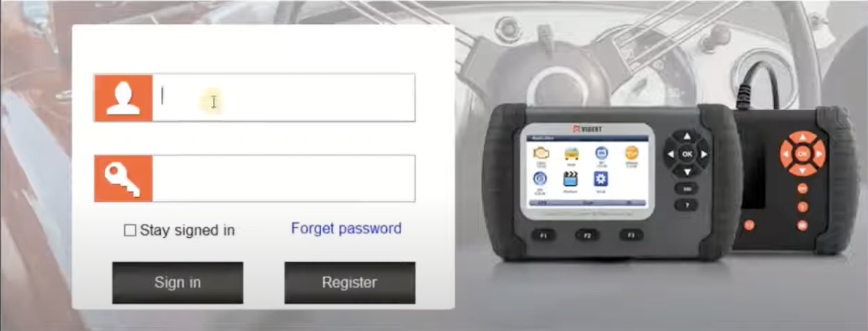
Task: Click the OK button on the gray scanner
Action: 687,153
